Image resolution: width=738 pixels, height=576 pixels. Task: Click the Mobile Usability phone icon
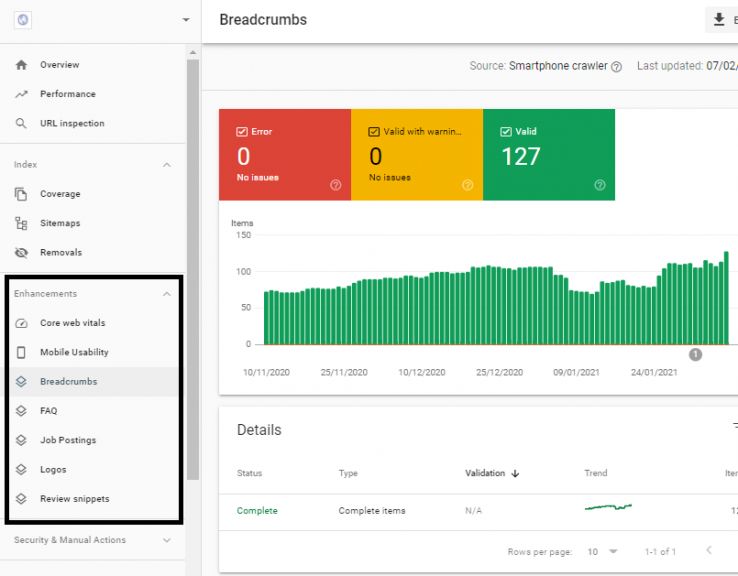21,352
